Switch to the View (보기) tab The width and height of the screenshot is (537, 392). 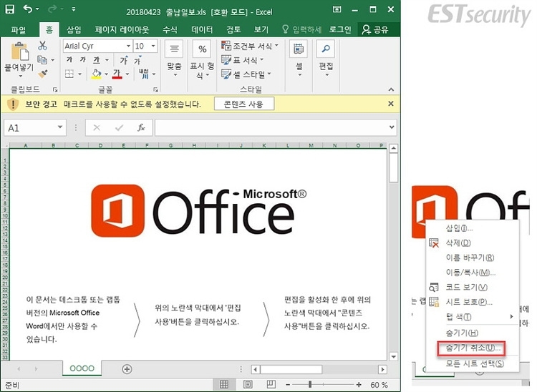point(261,30)
